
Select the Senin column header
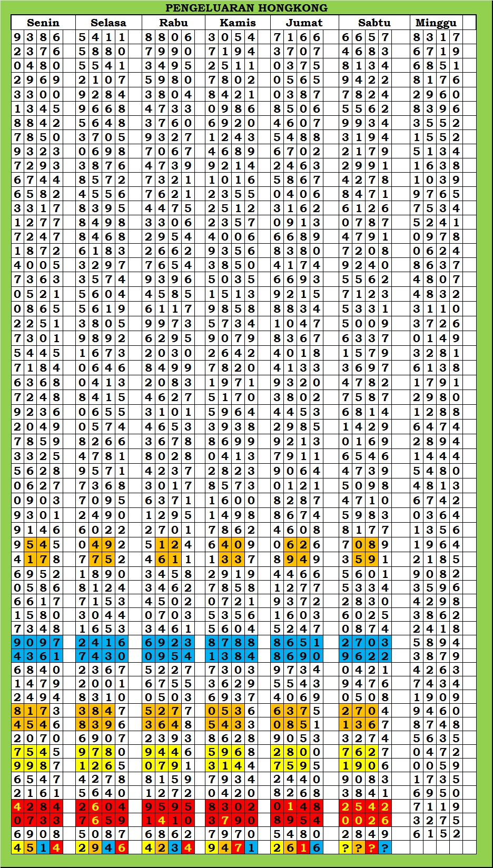(43, 23)
